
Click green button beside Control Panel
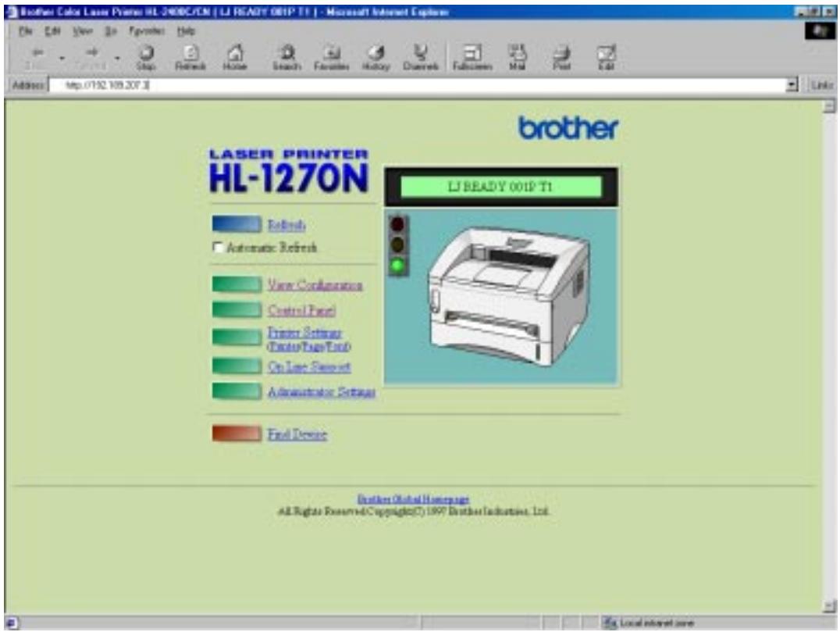237,309
